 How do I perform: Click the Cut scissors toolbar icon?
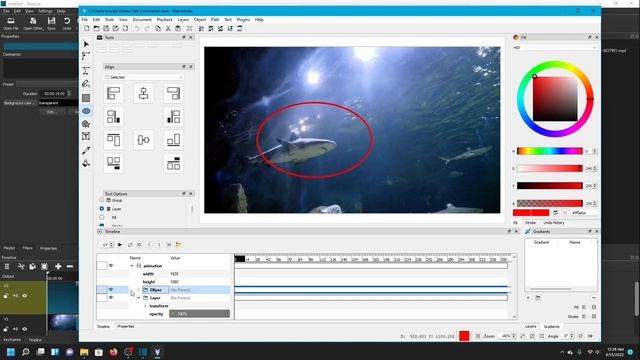(x=168, y=29)
